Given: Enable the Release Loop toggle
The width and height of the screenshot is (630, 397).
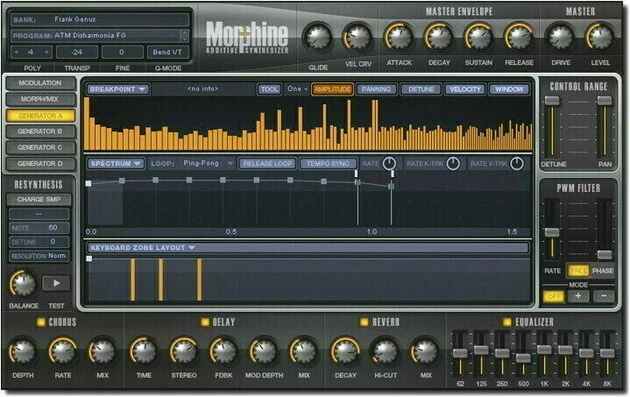Looking at the screenshot, I should coord(267,164).
